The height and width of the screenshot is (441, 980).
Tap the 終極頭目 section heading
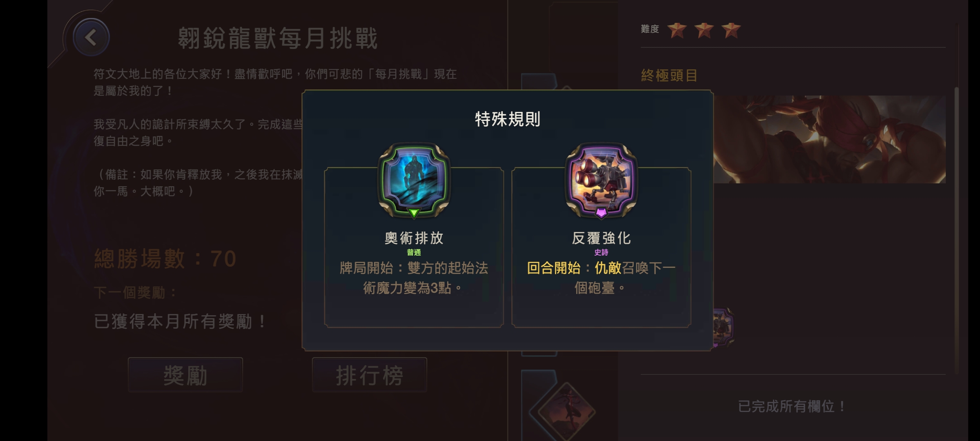point(669,75)
